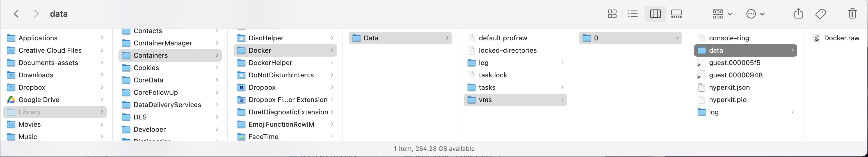This screenshot has width=868, height=157.
Task: Click the Share toolbar icon
Action: tap(798, 14)
